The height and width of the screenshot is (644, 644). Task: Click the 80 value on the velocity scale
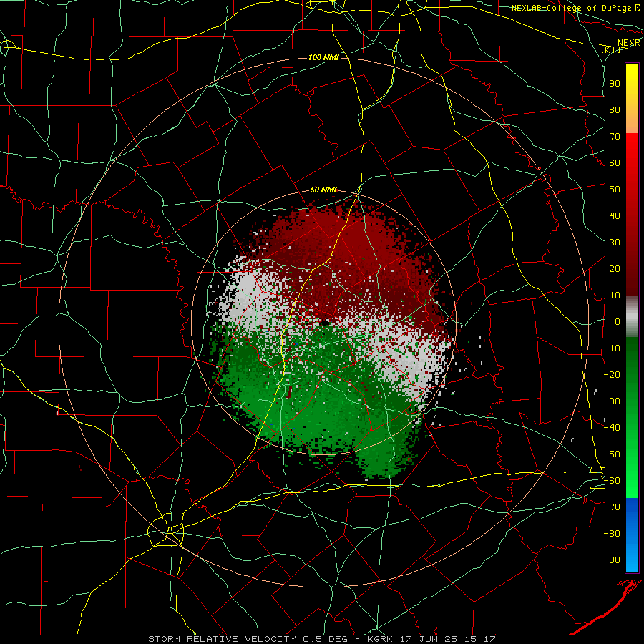(x=615, y=110)
